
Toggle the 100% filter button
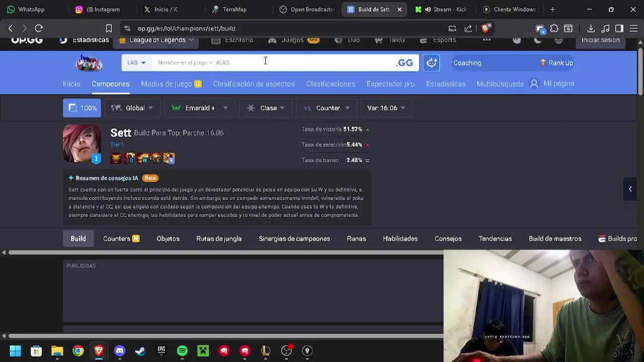[82, 108]
